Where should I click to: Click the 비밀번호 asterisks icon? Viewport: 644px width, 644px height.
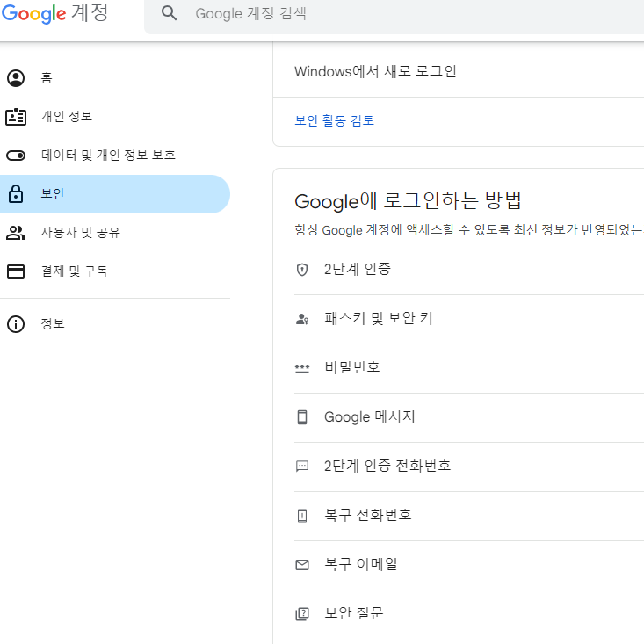[302, 368]
